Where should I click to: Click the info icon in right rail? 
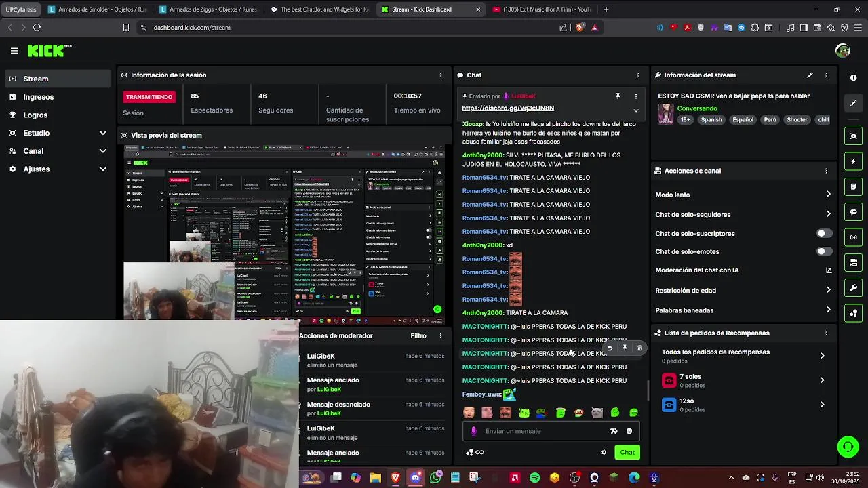(854, 78)
